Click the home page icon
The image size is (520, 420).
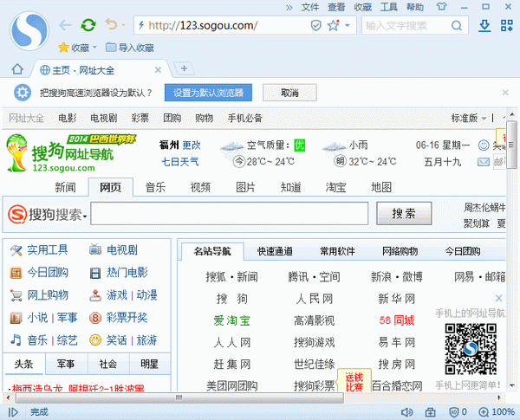(x=17, y=69)
